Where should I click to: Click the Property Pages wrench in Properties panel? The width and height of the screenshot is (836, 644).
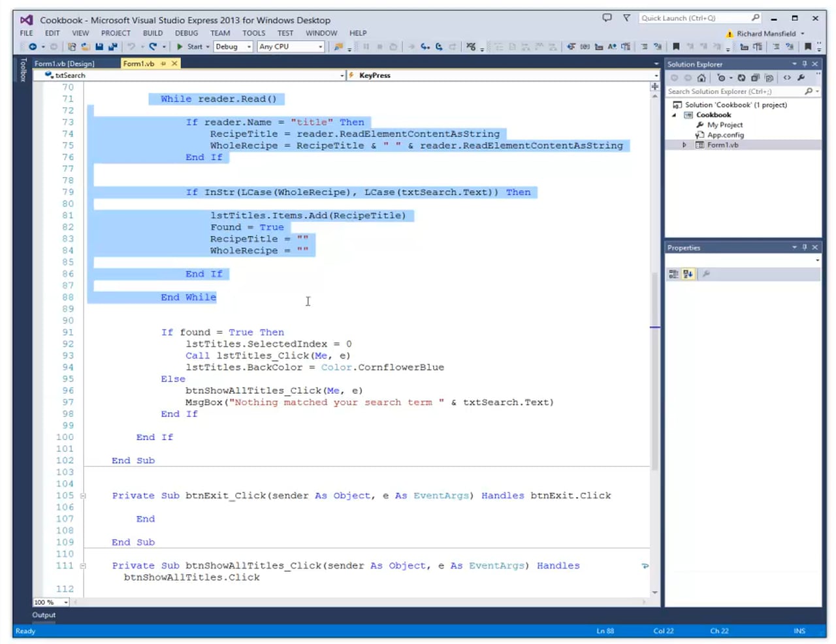pyautogui.click(x=705, y=274)
